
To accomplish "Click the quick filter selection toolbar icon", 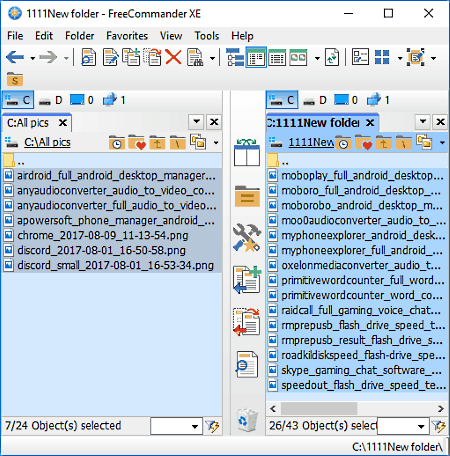I will click(x=416, y=57).
